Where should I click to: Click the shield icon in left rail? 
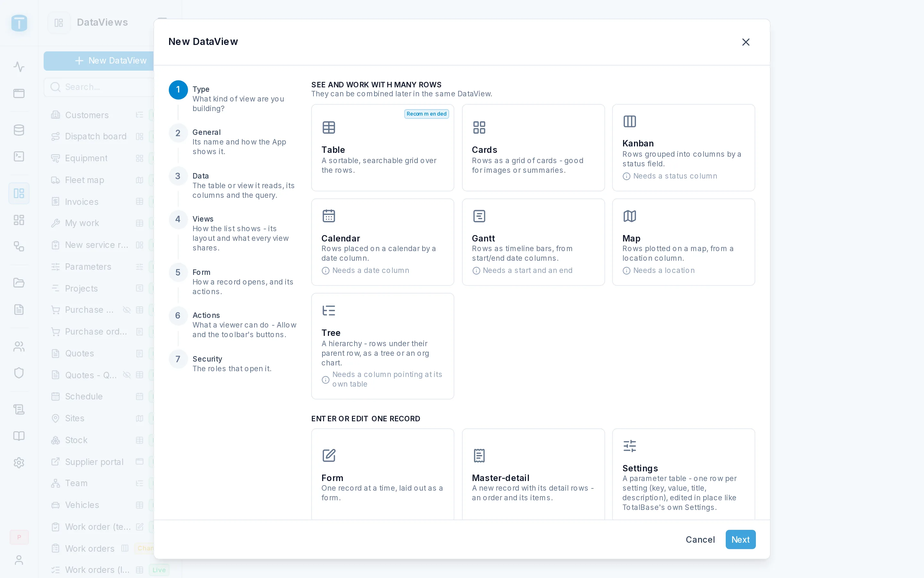click(x=19, y=373)
